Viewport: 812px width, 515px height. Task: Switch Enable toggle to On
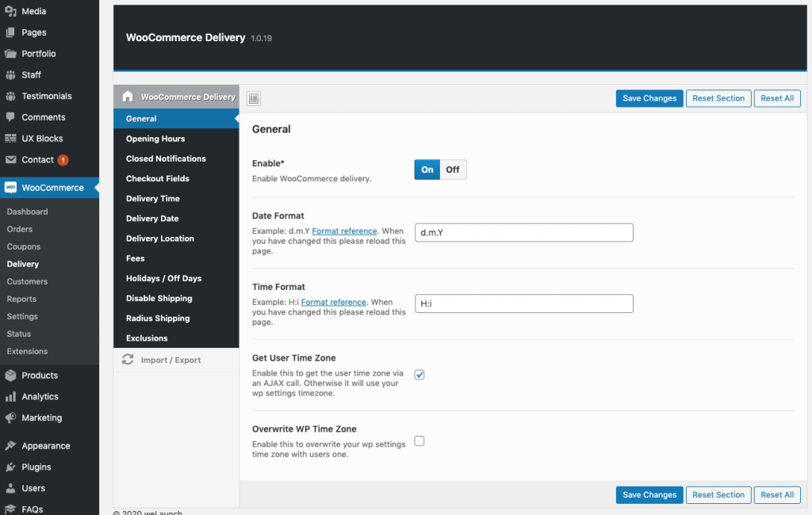[x=427, y=170]
